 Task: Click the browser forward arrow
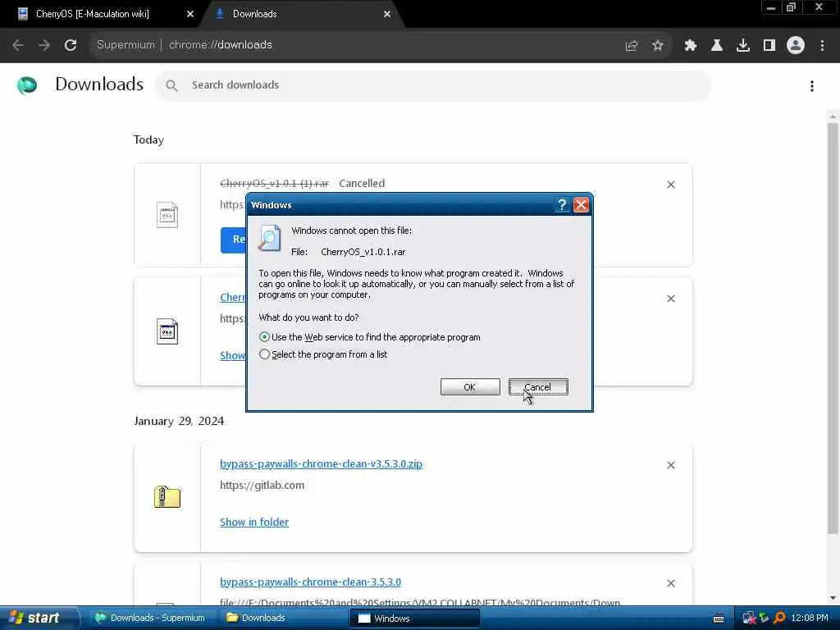point(44,45)
